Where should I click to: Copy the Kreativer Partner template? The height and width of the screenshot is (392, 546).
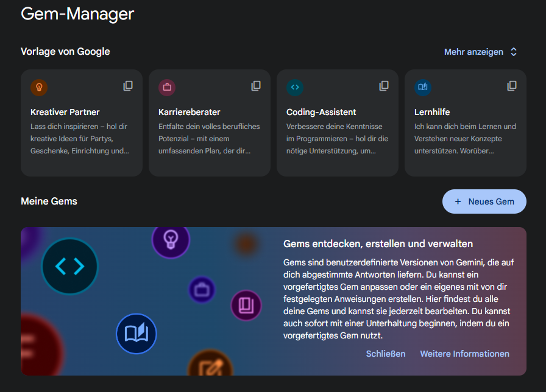128,86
